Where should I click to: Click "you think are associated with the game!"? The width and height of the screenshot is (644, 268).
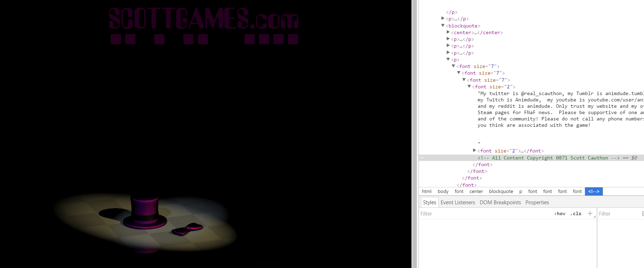pyautogui.click(x=534, y=125)
